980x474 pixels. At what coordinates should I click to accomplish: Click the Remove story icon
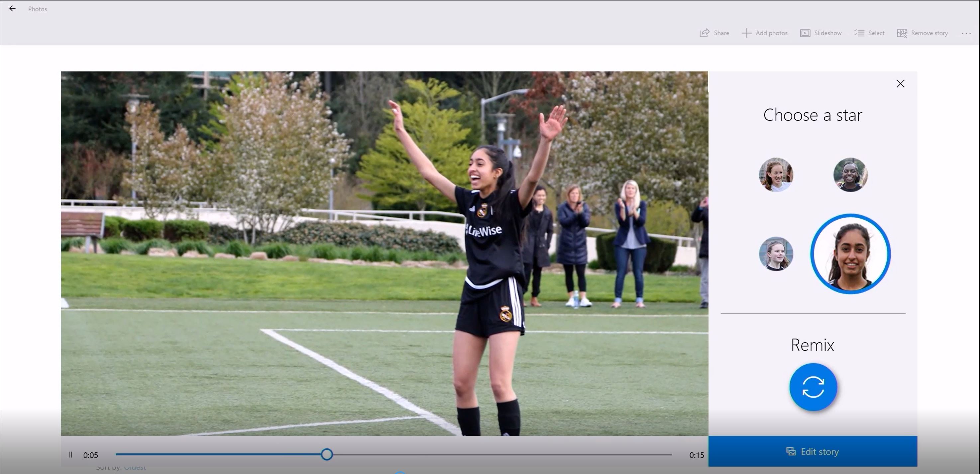902,33
